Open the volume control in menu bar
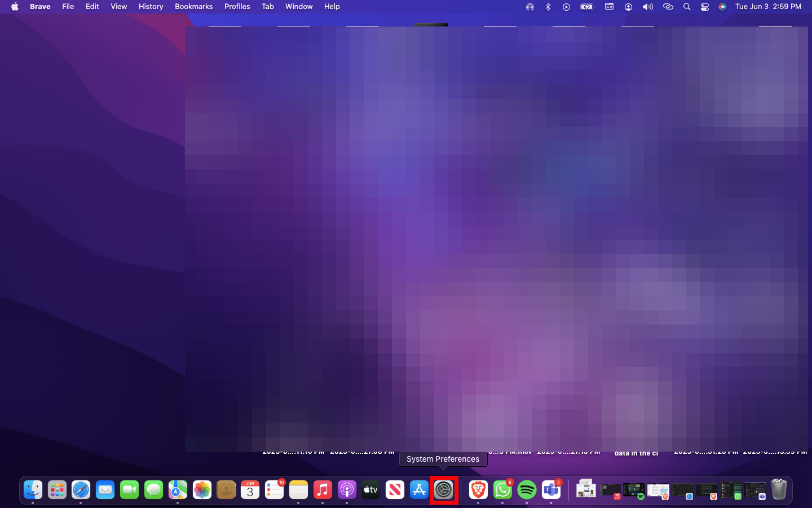This screenshot has width=812, height=508. [648, 7]
